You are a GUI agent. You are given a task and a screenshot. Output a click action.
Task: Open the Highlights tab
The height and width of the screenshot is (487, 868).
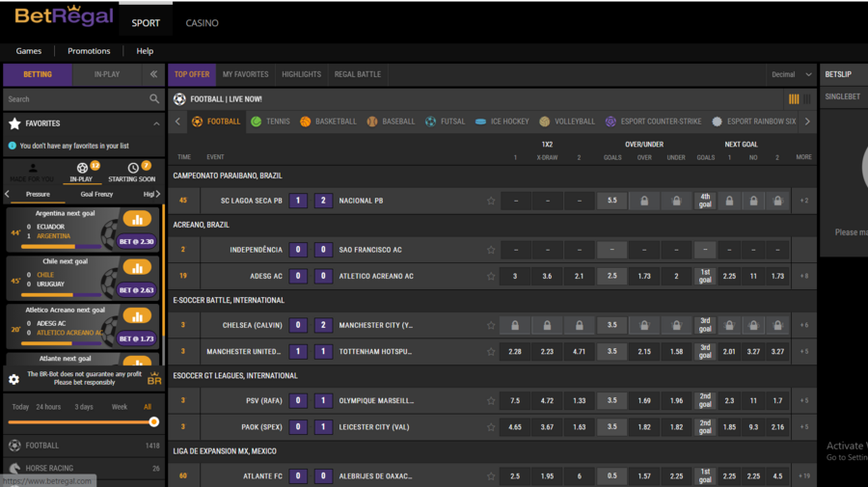coord(301,74)
